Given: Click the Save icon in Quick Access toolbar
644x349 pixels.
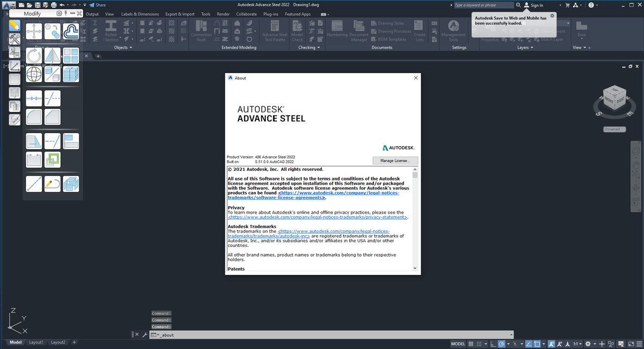Looking at the screenshot, I should click(x=37, y=5).
